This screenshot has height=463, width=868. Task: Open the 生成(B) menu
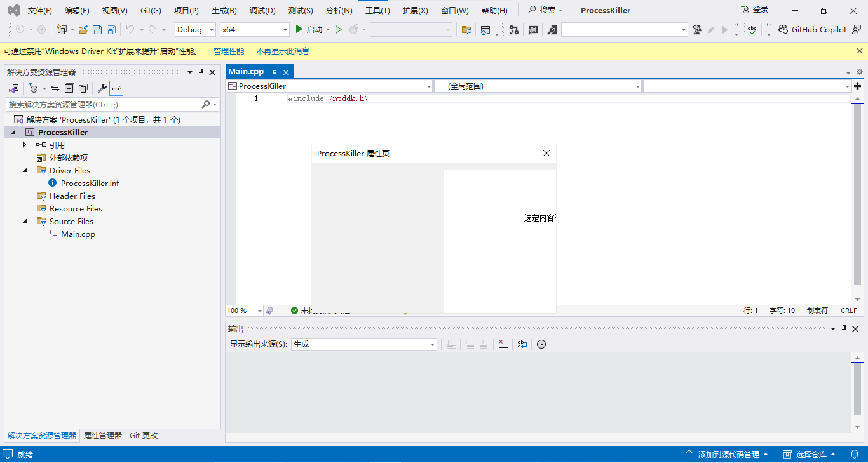click(x=224, y=10)
